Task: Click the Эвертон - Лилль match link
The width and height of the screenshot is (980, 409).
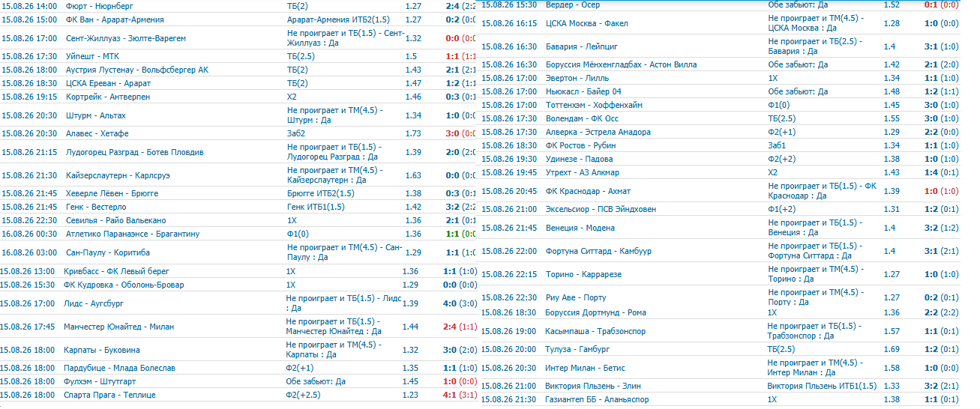Action: (577, 78)
